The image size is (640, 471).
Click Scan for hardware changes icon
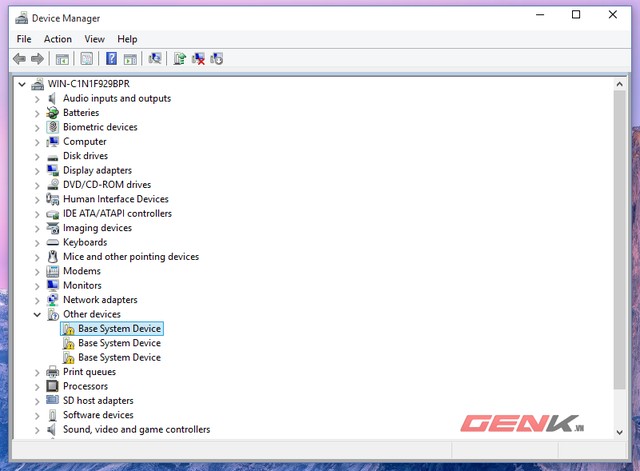point(155,59)
